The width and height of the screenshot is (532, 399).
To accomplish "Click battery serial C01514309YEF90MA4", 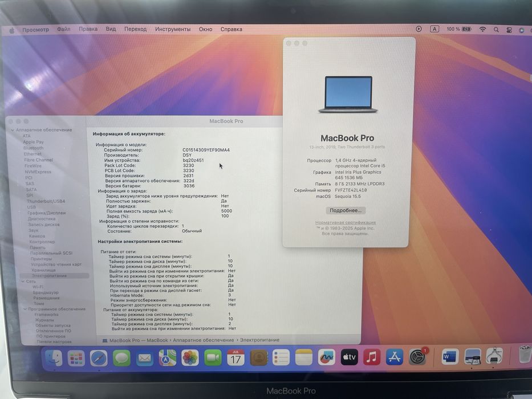I will (x=206, y=150).
